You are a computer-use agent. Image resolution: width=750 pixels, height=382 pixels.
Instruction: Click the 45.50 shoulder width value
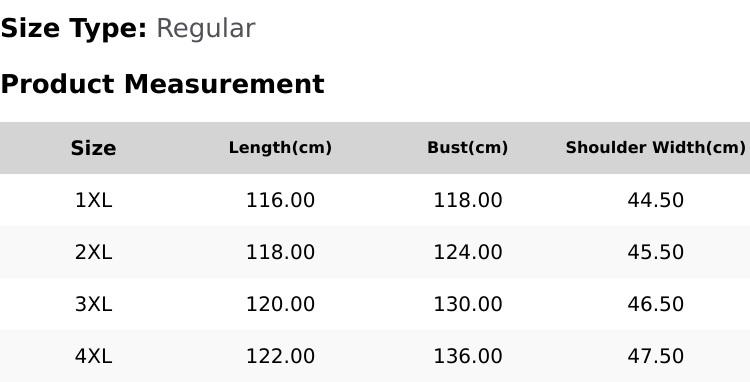[655, 252]
